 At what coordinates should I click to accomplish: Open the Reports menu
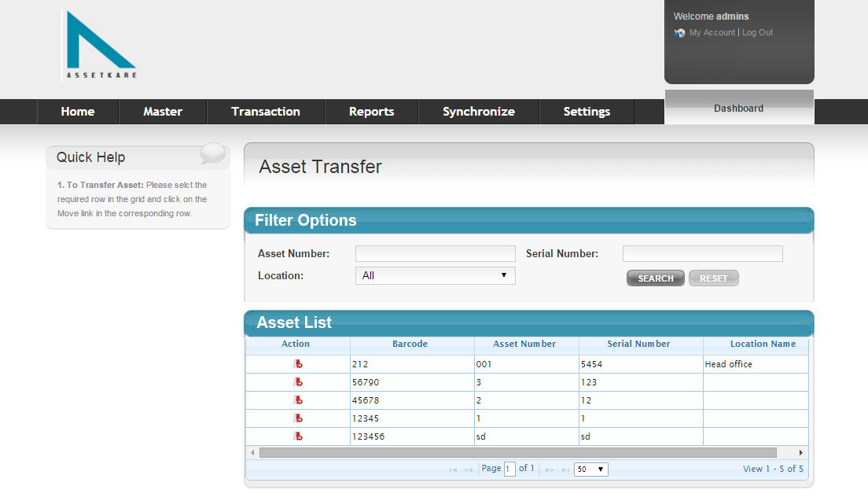coord(371,112)
